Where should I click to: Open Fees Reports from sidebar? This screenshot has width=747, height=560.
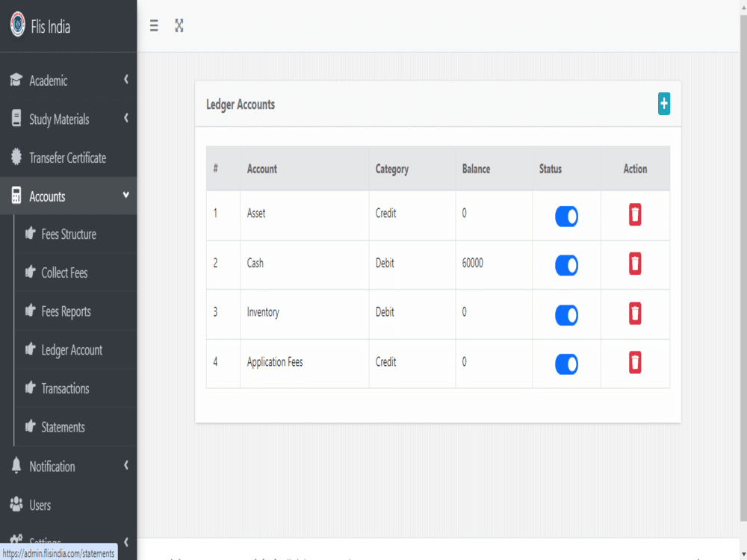(x=75, y=311)
